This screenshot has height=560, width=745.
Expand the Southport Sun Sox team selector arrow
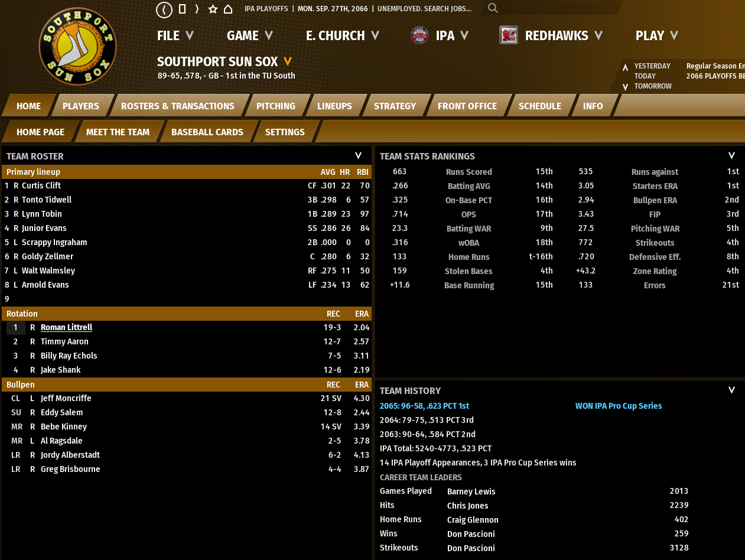288,61
